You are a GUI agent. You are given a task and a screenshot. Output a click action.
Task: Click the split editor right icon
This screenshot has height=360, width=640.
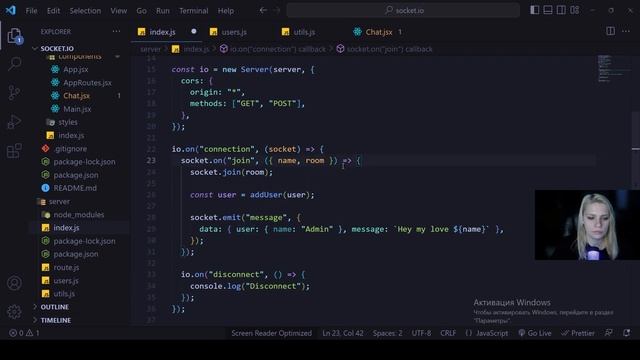pyautogui.click(x=611, y=31)
